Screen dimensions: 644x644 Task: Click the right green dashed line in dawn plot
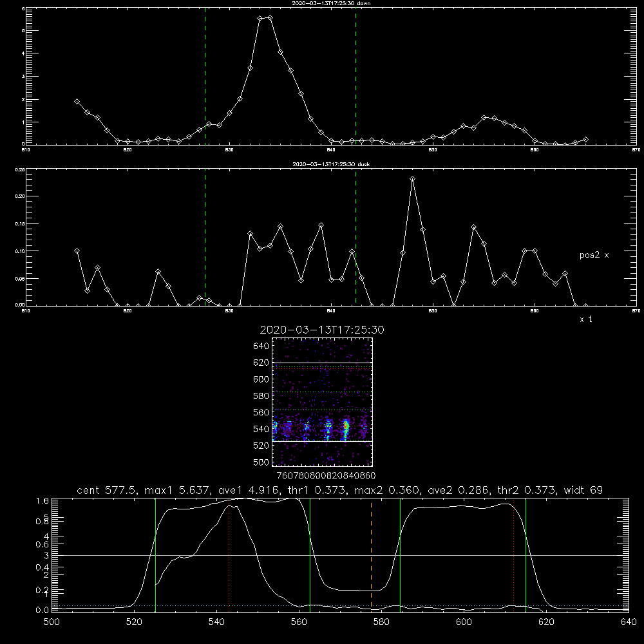(x=355, y=76)
